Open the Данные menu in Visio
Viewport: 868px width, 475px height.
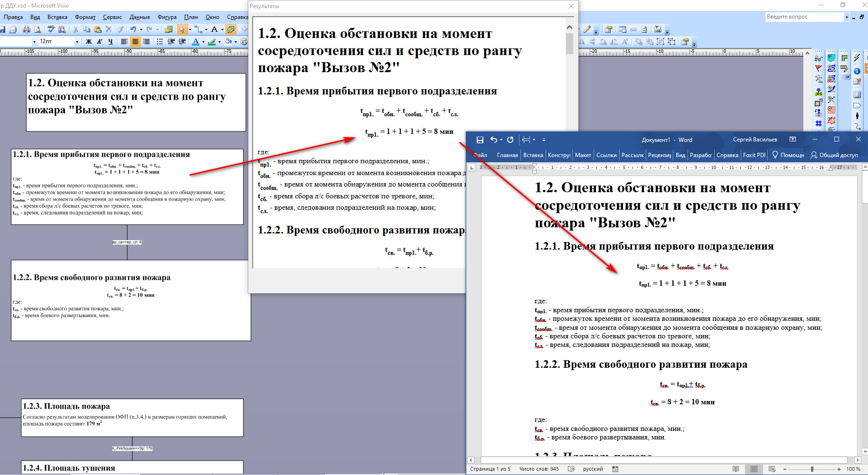click(x=140, y=17)
